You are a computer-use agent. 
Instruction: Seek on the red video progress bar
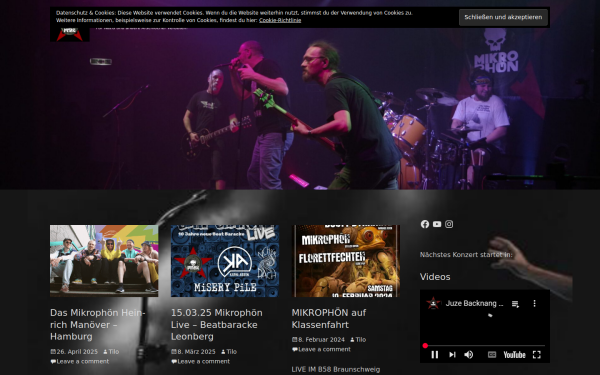pos(484,346)
